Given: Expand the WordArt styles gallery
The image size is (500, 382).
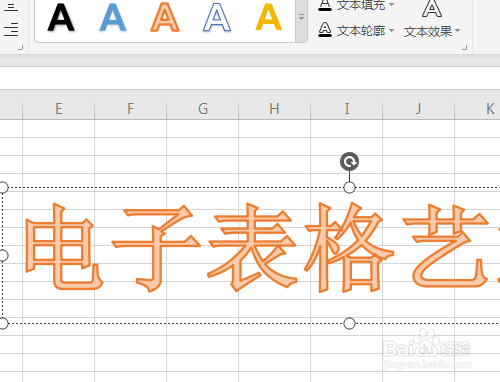Looking at the screenshot, I should click(301, 17).
